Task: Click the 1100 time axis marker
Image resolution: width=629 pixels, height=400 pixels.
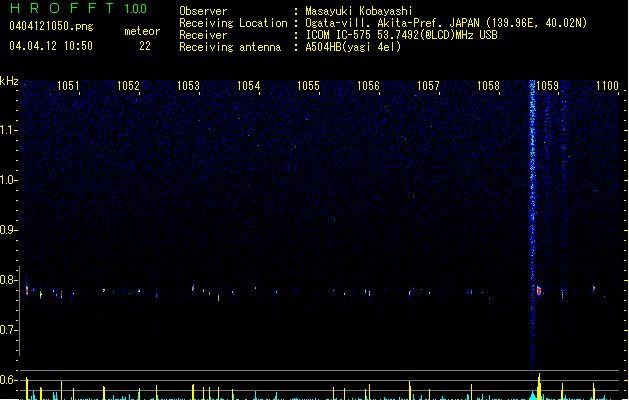Action: coord(607,86)
